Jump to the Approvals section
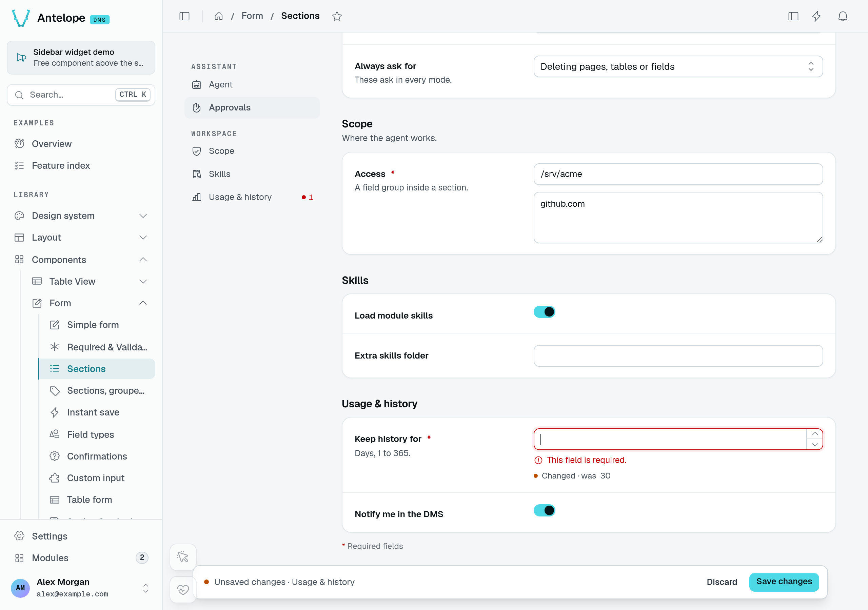 tap(252, 107)
